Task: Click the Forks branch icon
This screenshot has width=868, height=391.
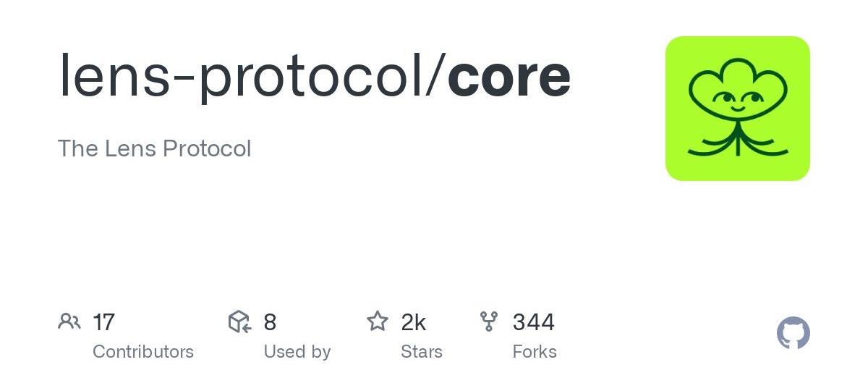Action: click(x=489, y=321)
